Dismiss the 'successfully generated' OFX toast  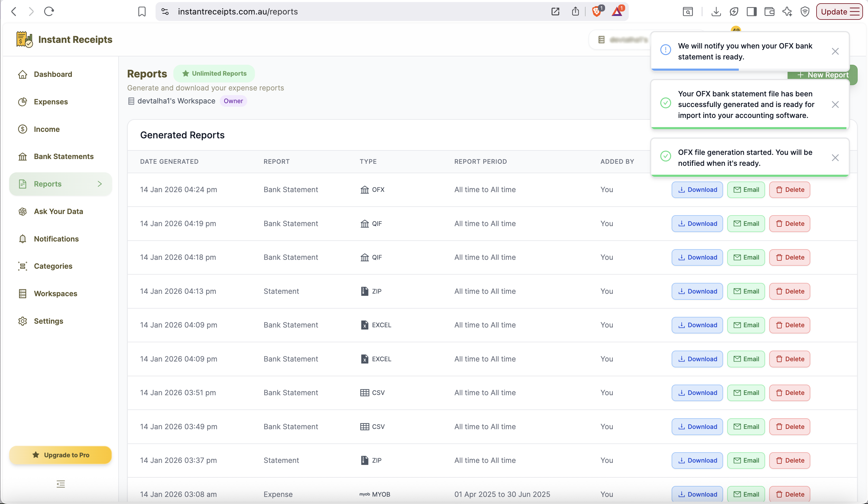pyautogui.click(x=835, y=104)
